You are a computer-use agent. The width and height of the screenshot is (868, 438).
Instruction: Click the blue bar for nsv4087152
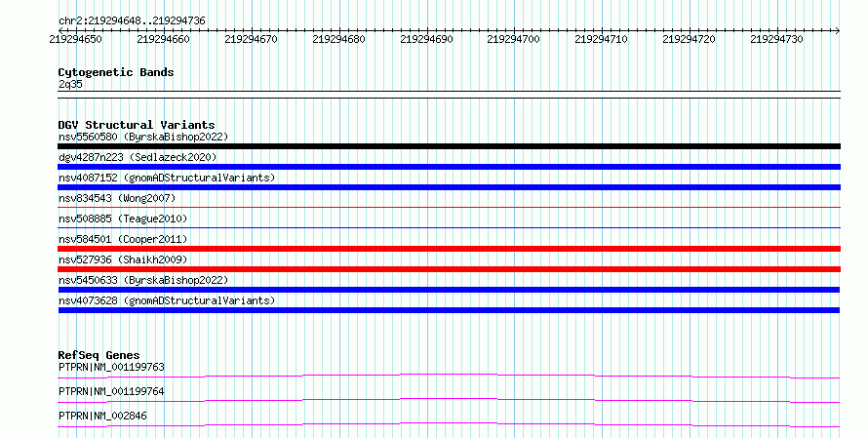click(x=449, y=187)
